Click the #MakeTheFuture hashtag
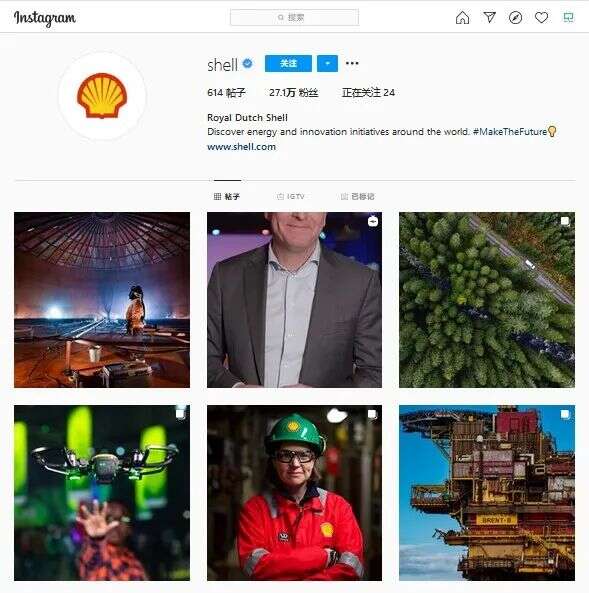The image size is (589, 593). pos(510,132)
